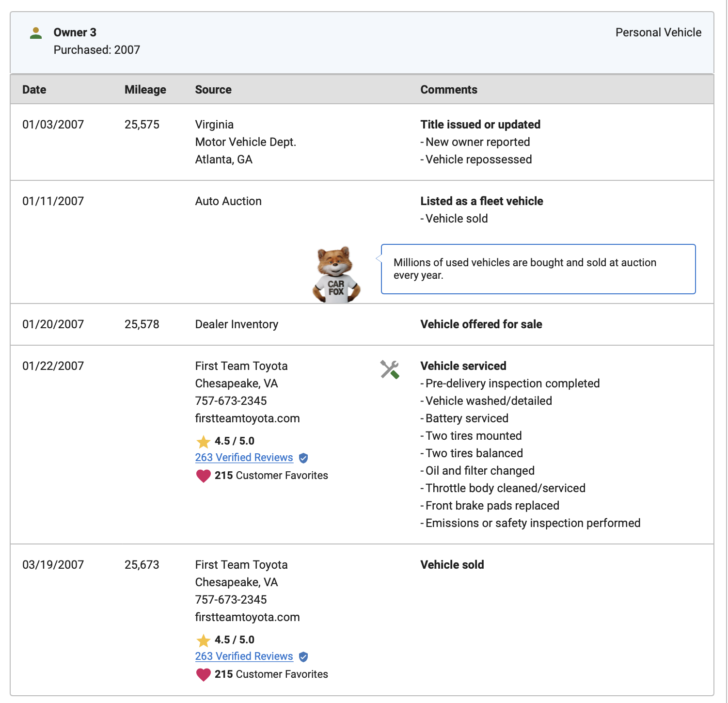
Task: Click the Owner 3 heading text
Action: [x=75, y=32]
